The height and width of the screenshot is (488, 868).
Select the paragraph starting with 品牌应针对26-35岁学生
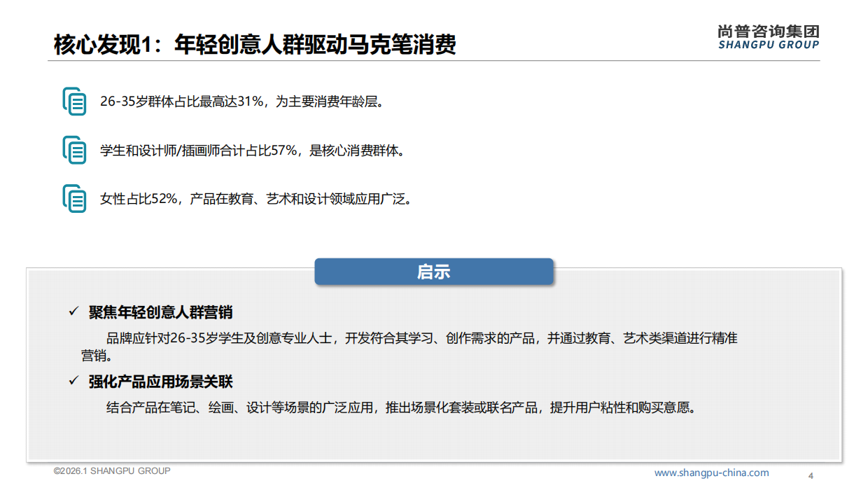[409, 347]
